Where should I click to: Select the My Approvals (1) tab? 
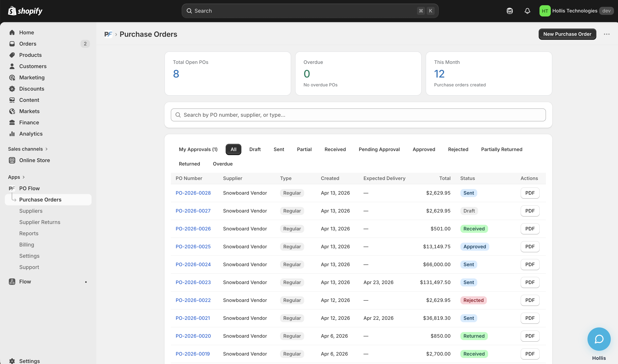tap(198, 149)
